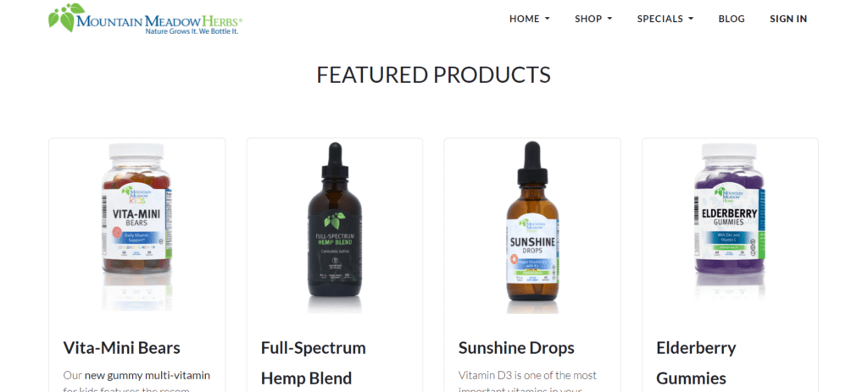Viewport: 868px width, 392px height.
Task: Open the Sunshine Drops bottle image
Action: pyautogui.click(x=532, y=225)
